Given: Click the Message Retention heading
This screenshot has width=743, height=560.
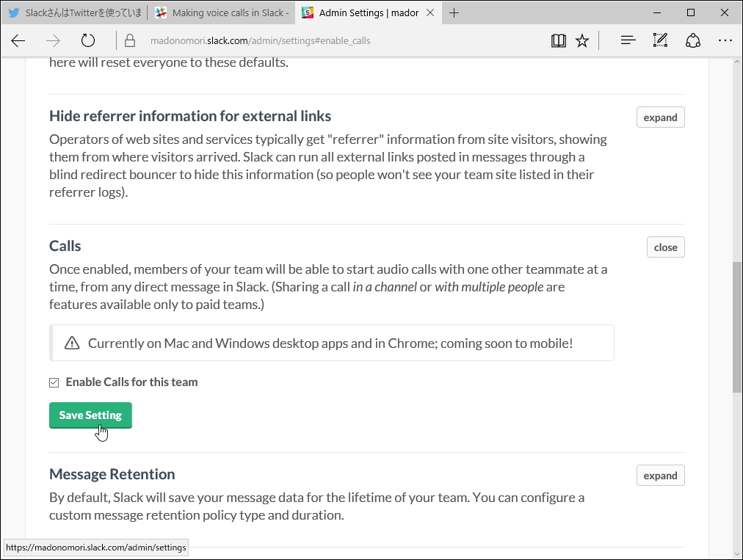Looking at the screenshot, I should tap(112, 474).
